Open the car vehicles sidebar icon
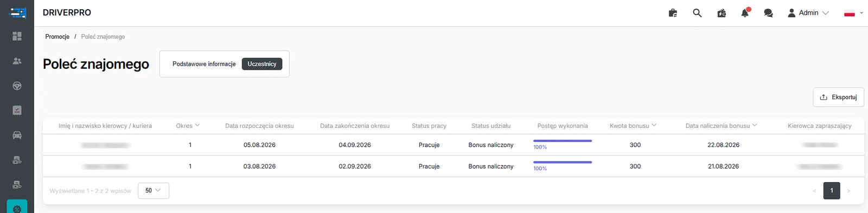This screenshot has width=868, height=213. [x=17, y=135]
